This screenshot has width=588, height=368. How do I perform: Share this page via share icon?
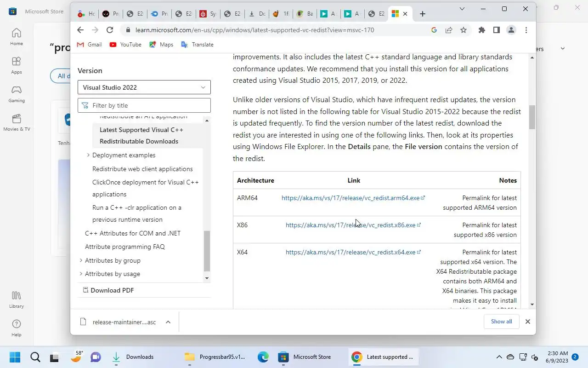point(448,30)
